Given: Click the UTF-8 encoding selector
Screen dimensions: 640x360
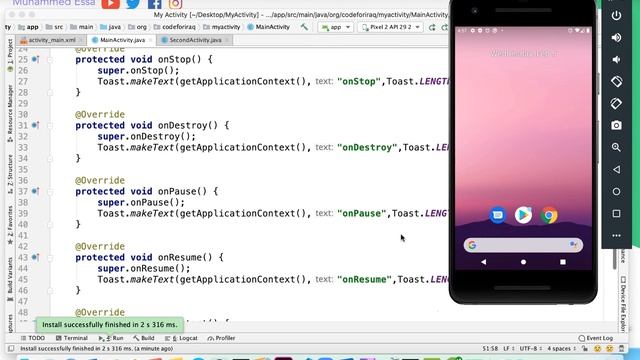Looking at the screenshot, I should click(x=530, y=349).
